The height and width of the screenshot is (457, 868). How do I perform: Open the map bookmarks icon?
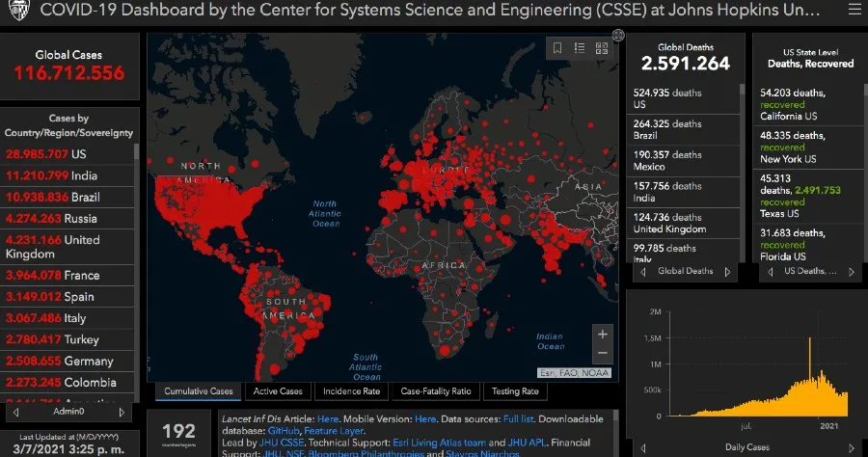(557, 47)
